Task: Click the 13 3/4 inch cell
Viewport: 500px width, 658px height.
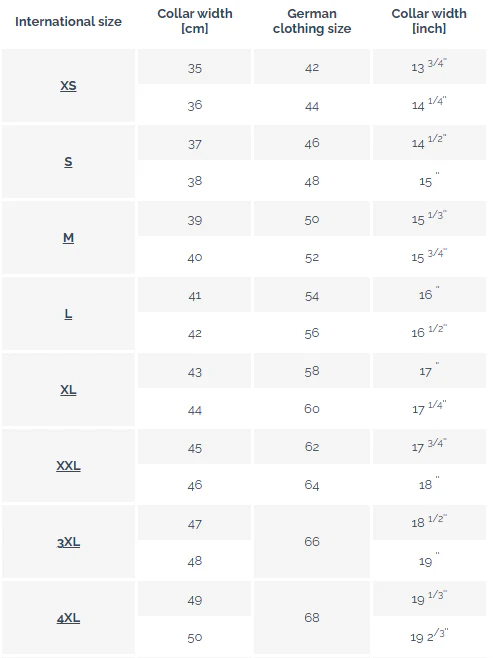Action: pos(429,67)
